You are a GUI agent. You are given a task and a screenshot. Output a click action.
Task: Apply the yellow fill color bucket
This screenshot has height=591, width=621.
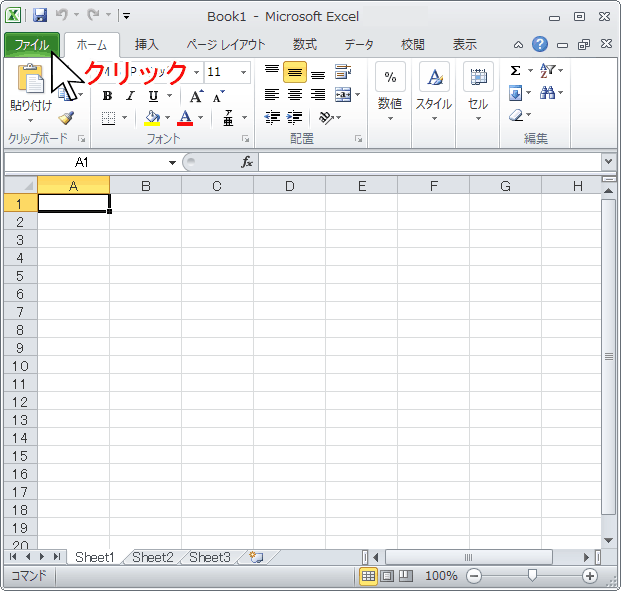pos(152,118)
